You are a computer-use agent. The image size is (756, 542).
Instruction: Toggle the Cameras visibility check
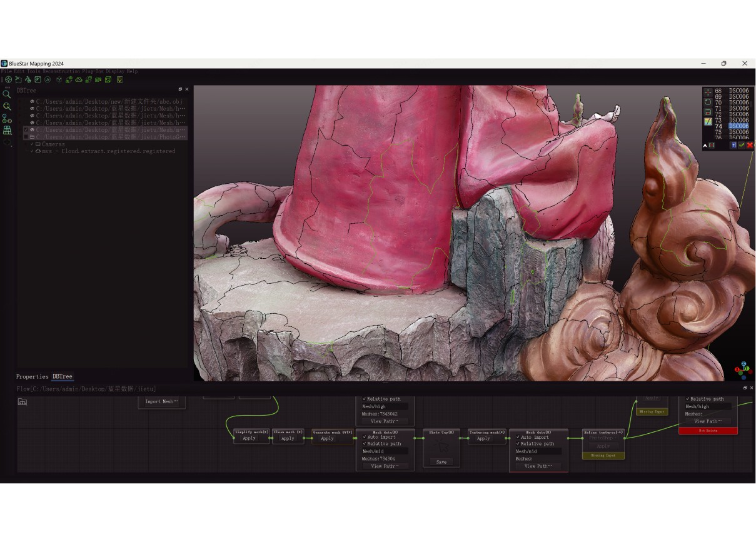pos(32,144)
